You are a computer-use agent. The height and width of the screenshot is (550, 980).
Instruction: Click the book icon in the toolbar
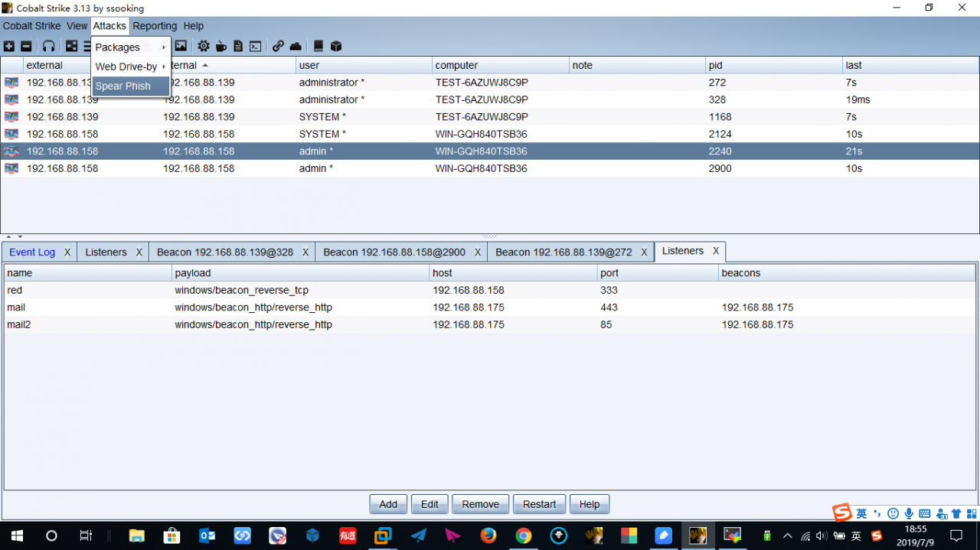click(x=318, y=47)
